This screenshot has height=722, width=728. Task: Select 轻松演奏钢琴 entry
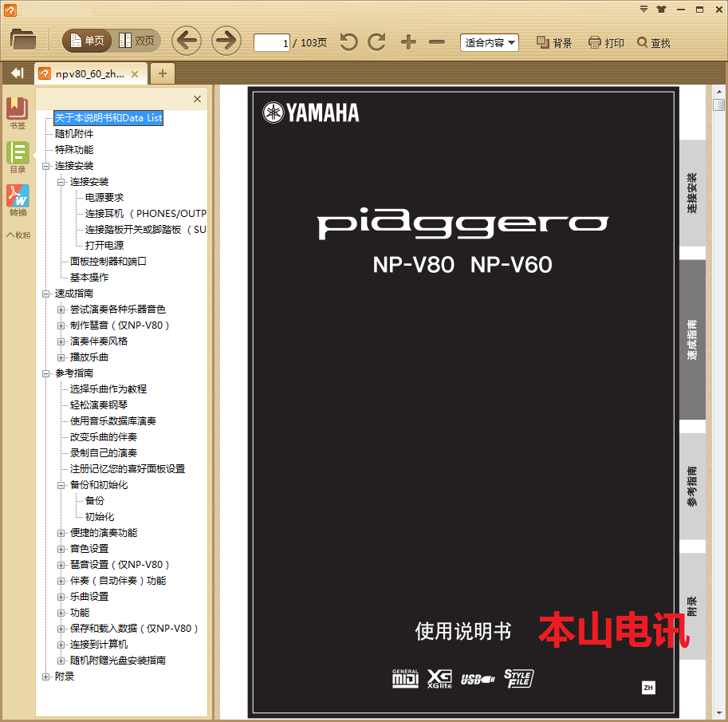[99, 405]
